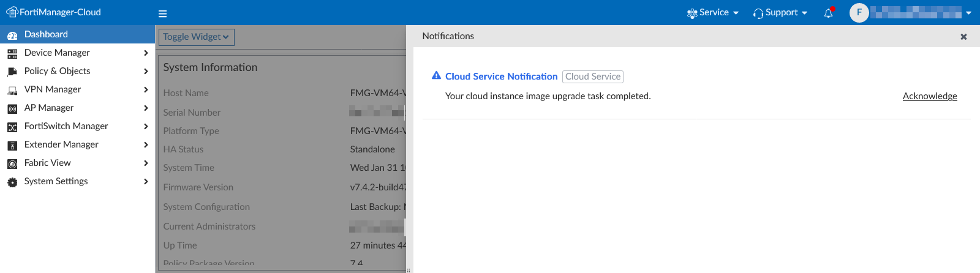Click the System Settings gear icon
This screenshot has width=980, height=273.
[12, 182]
